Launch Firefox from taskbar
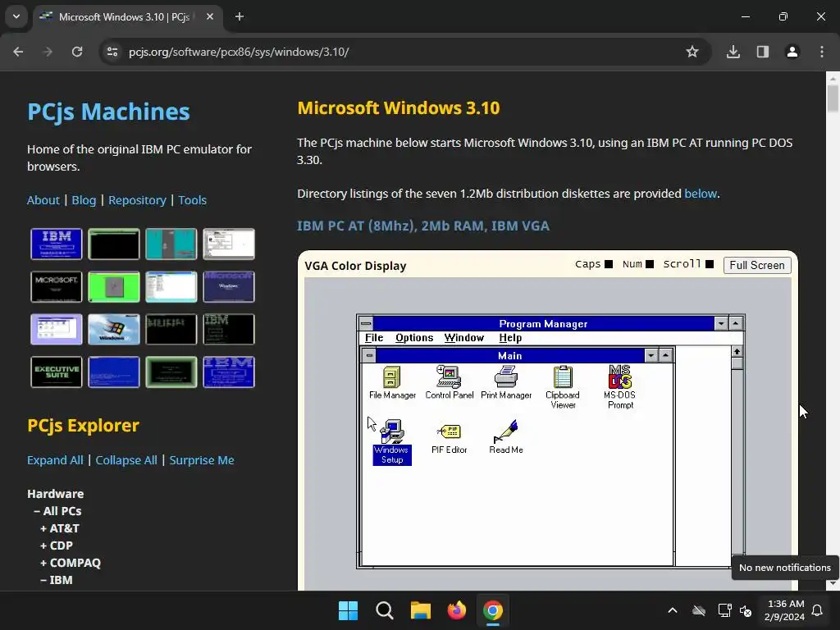The image size is (840, 630). [456, 610]
